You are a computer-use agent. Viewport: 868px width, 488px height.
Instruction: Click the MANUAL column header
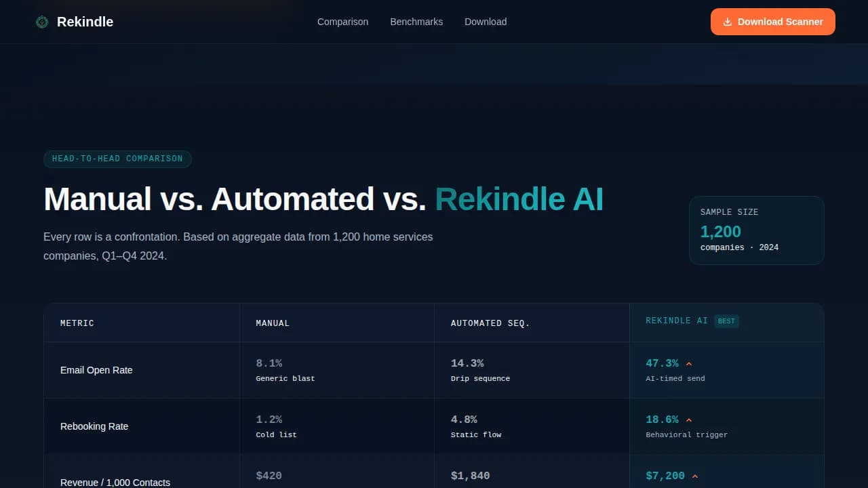tap(273, 323)
